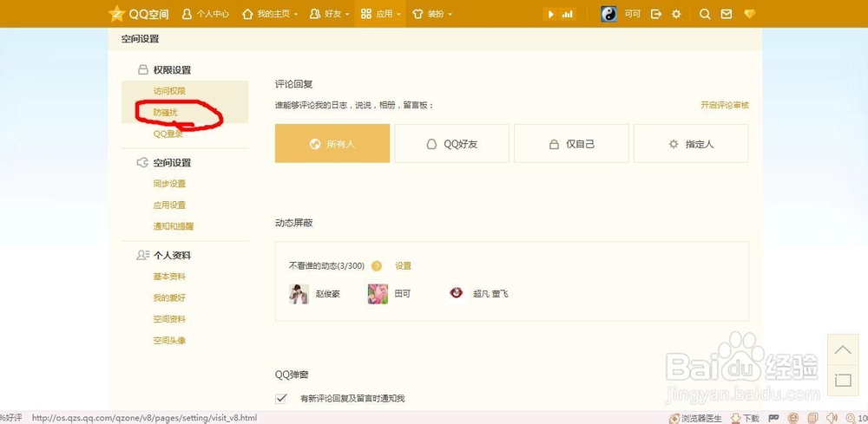Open the settings gear in header
The width and height of the screenshot is (868, 424).
pyautogui.click(x=676, y=15)
